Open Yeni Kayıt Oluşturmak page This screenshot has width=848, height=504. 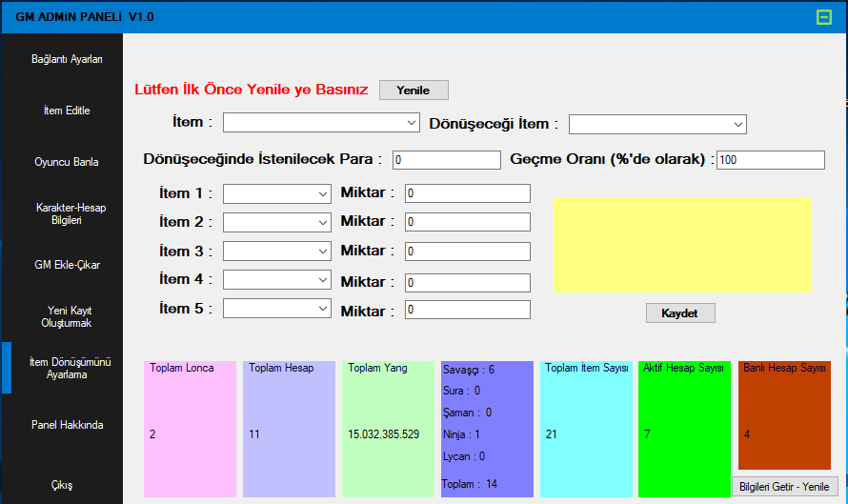point(67,316)
